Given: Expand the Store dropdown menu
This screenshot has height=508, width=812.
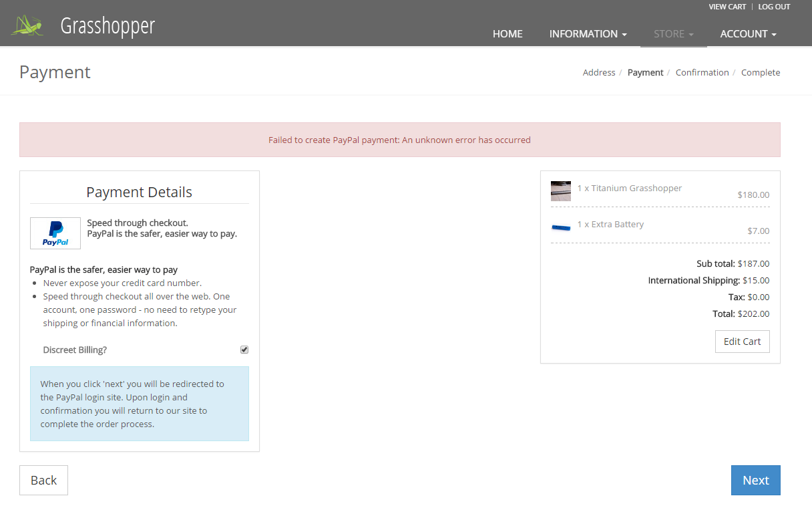Looking at the screenshot, I should tap(674, 33).
